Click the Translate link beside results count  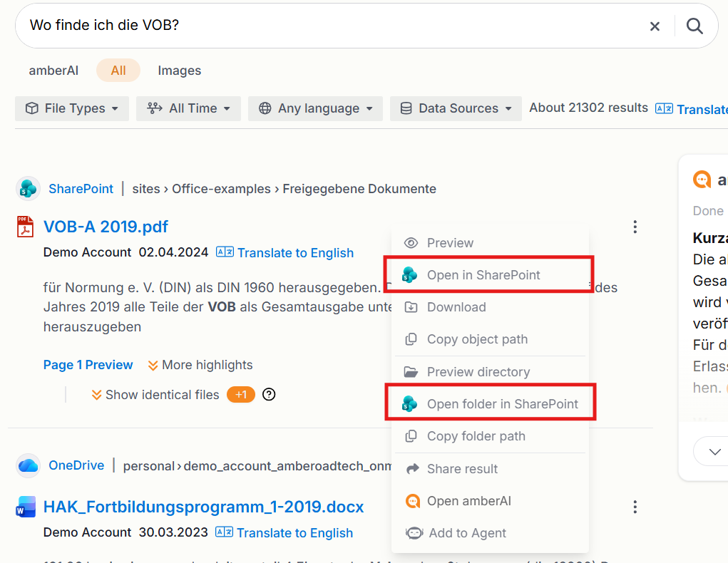pyautogui.click(x=692, y=109)
